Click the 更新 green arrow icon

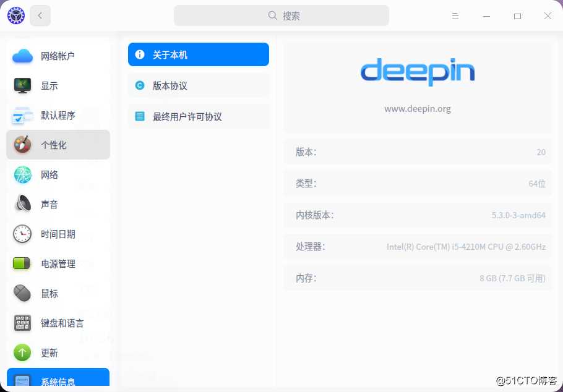[22, 352]
